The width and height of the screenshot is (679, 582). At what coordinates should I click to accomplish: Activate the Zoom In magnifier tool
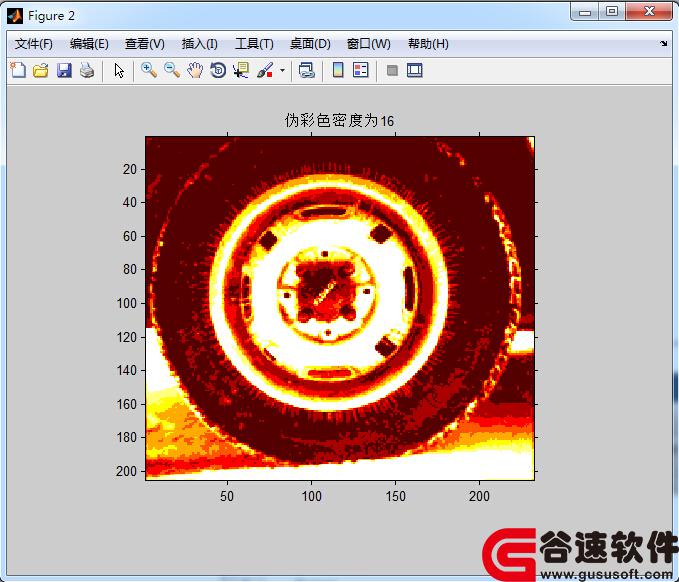pyautogui.click(x=149, y=70)
